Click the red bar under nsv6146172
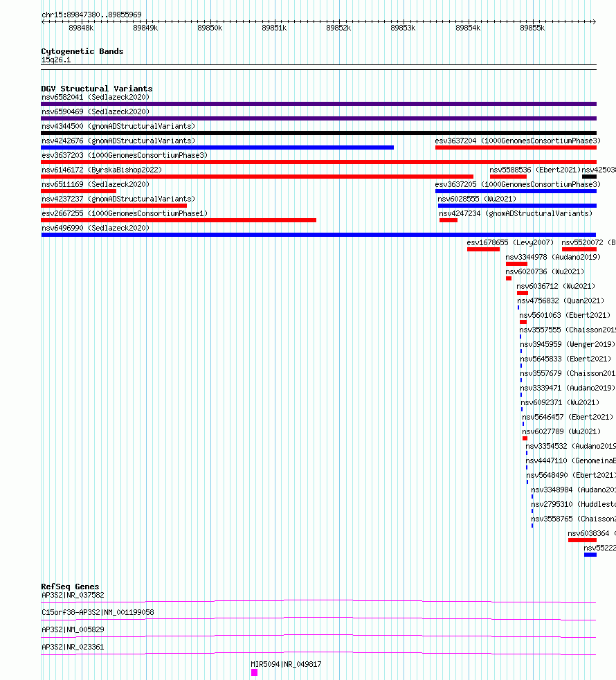This screenshot has height=680, width=616. click(x=257, y=177)
